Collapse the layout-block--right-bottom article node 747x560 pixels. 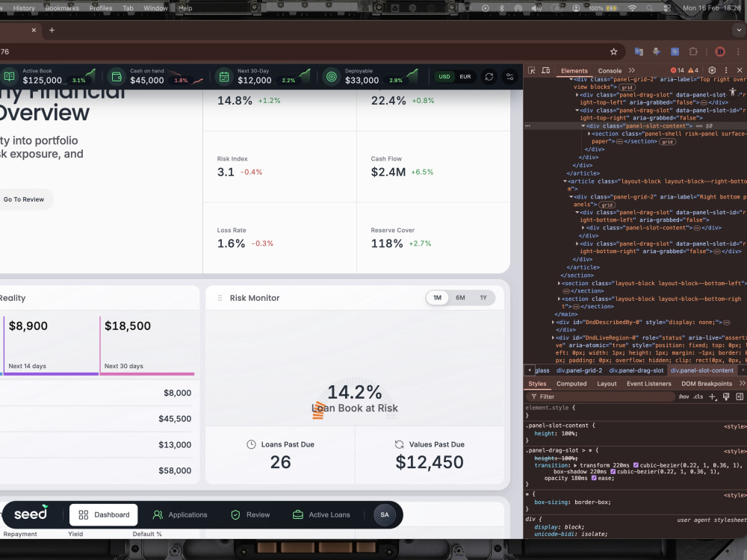pyautogui.click(x=565, y=181)
